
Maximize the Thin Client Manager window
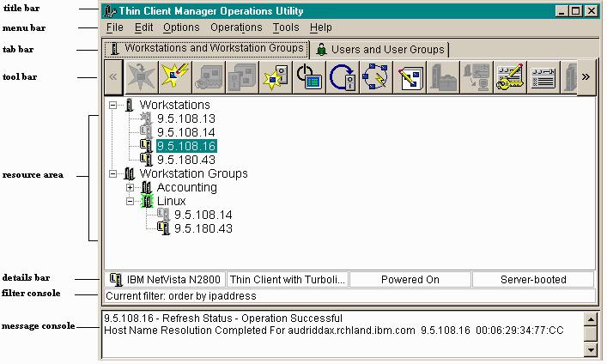(x=575, y=11)
